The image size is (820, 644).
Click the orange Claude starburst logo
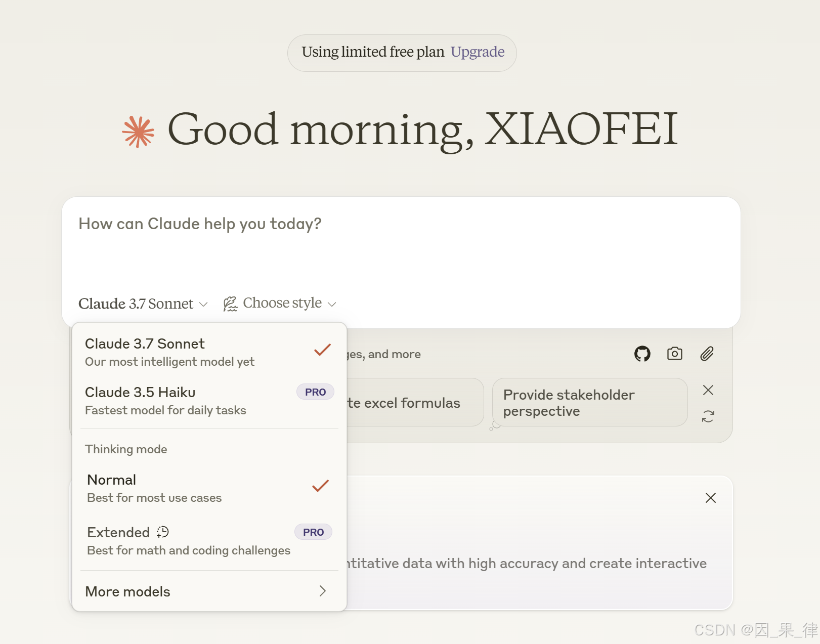[138, 132]
